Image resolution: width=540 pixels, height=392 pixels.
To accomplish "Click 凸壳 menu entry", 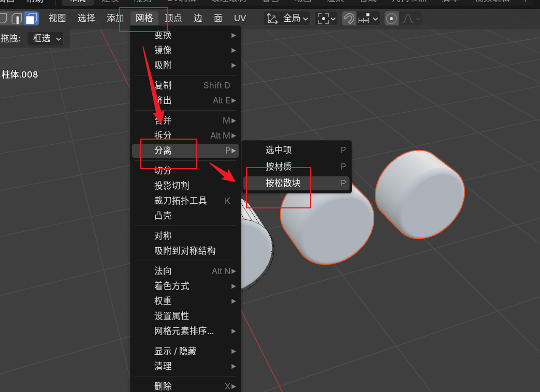I will click(163, 215).
